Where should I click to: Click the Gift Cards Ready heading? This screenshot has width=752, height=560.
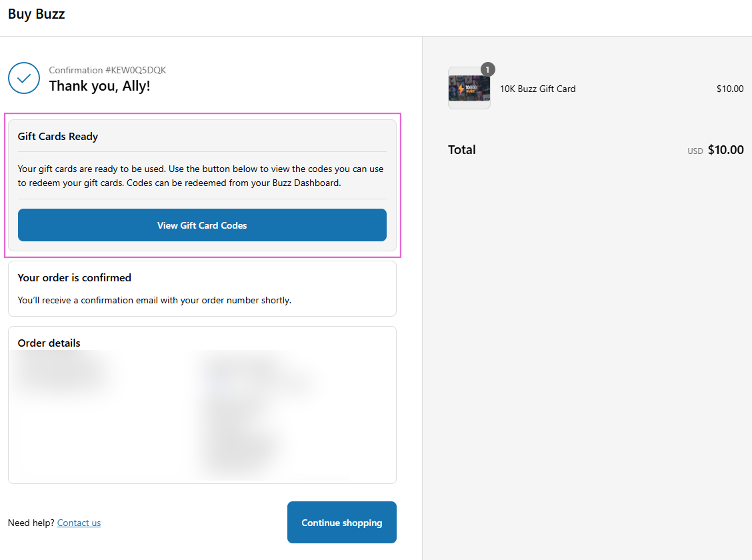point(58,137)
